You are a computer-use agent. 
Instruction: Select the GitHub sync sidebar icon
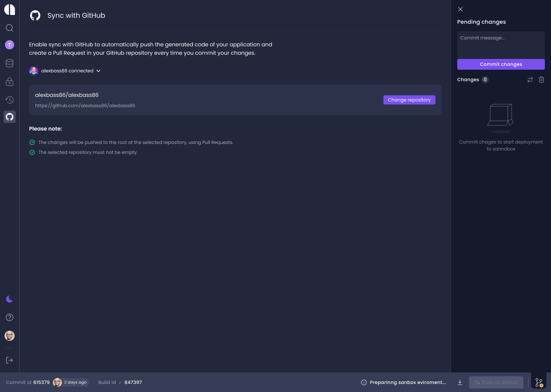9,117
